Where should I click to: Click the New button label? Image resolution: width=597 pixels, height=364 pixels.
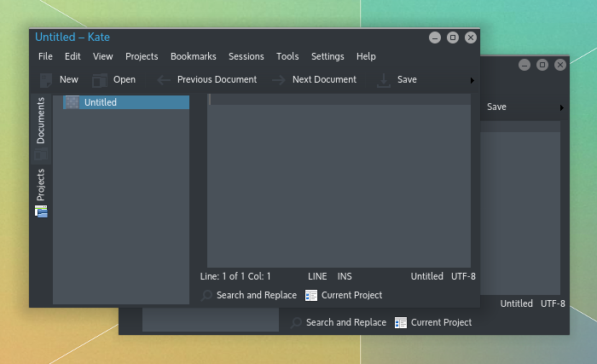click(x=69, y=79)
